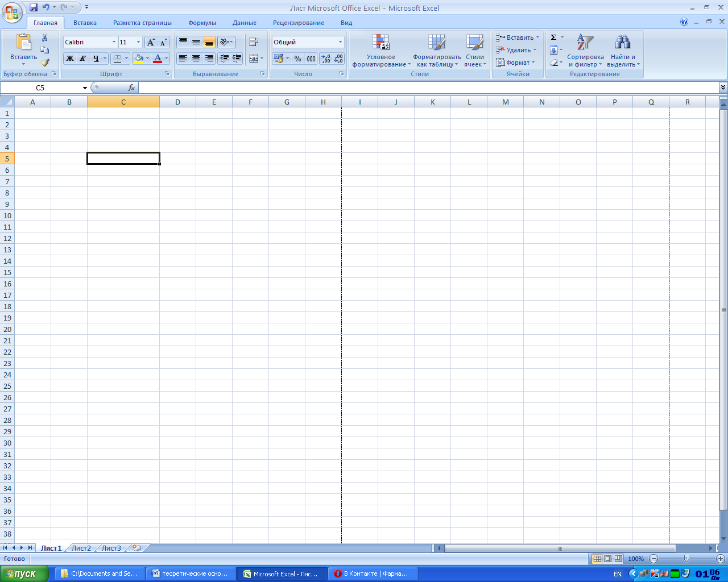Cut selection with the scissors icon

pos(45,38)
